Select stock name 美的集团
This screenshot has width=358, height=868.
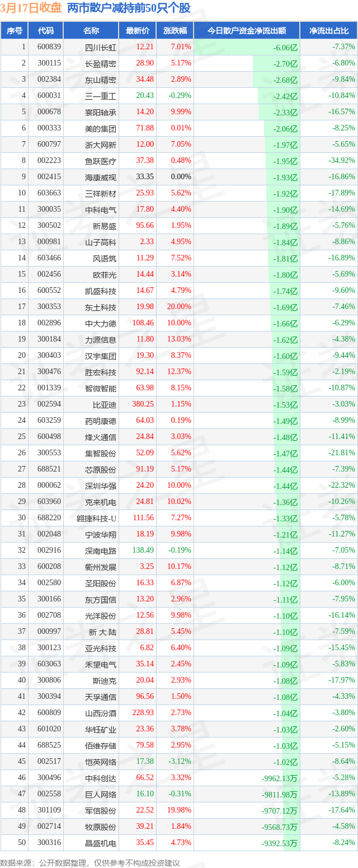[x=101, y=128]
